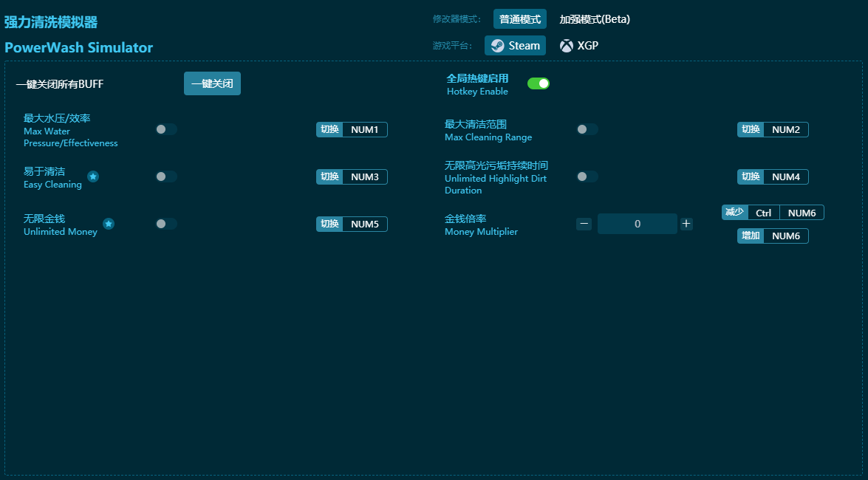Switch to 加强模式(Beta) enhanced mode

pyautogui.click(x=595, y=19)
